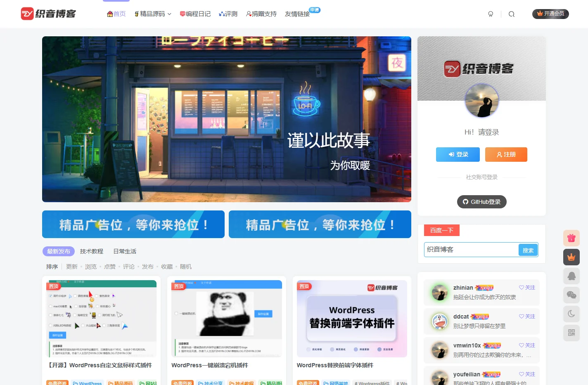Open the 编程日记 nav item
The height and width of the screenshot is (385, 588).
click(x=195, y=14)
